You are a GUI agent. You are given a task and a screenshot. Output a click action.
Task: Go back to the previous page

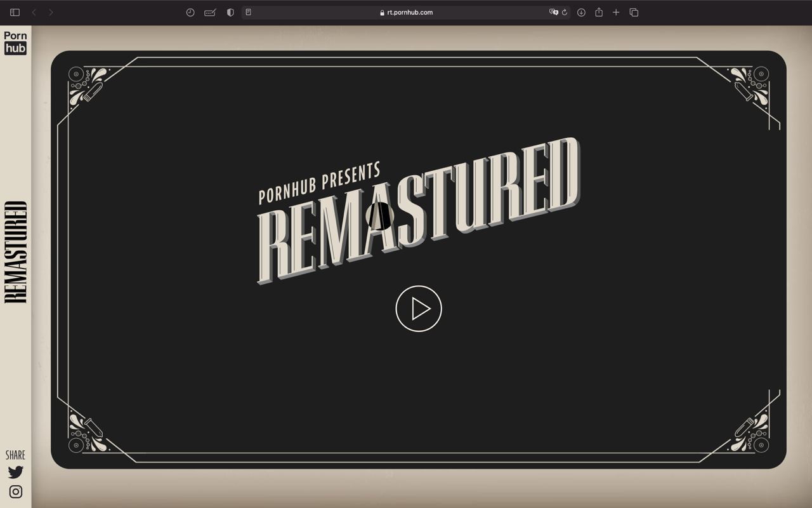click(x=34, y=12)
